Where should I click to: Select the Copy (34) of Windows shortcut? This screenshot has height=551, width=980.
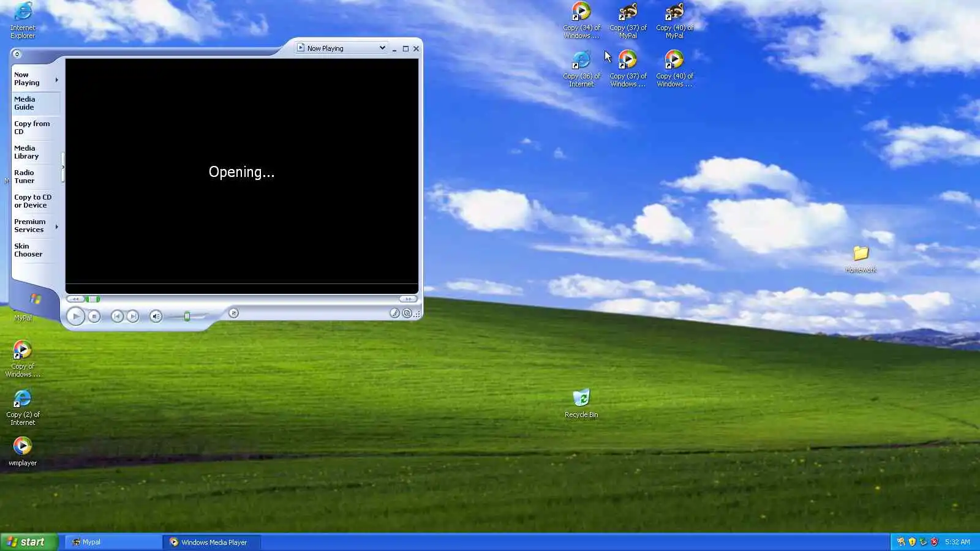pyautogui.click(x=581, y=20)
